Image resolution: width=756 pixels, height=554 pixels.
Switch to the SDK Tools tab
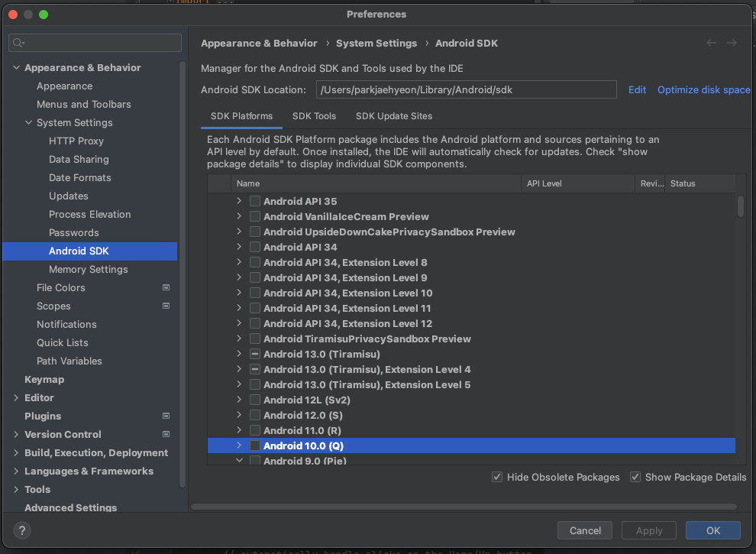314,116
